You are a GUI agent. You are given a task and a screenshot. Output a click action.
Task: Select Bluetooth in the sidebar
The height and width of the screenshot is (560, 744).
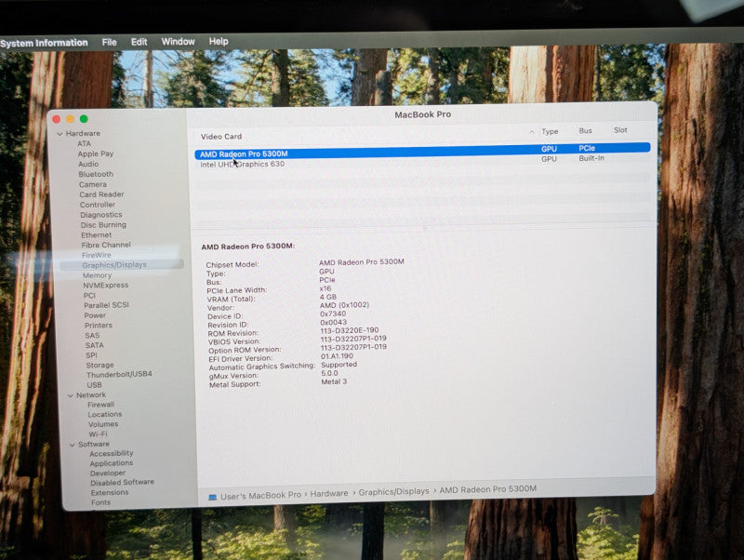[x=96, y=174]
